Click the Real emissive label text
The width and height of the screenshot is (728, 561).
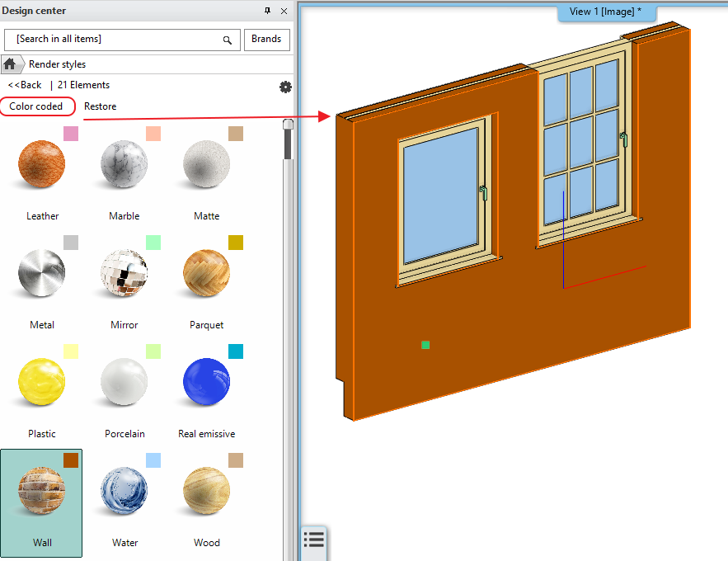point(207,434)
